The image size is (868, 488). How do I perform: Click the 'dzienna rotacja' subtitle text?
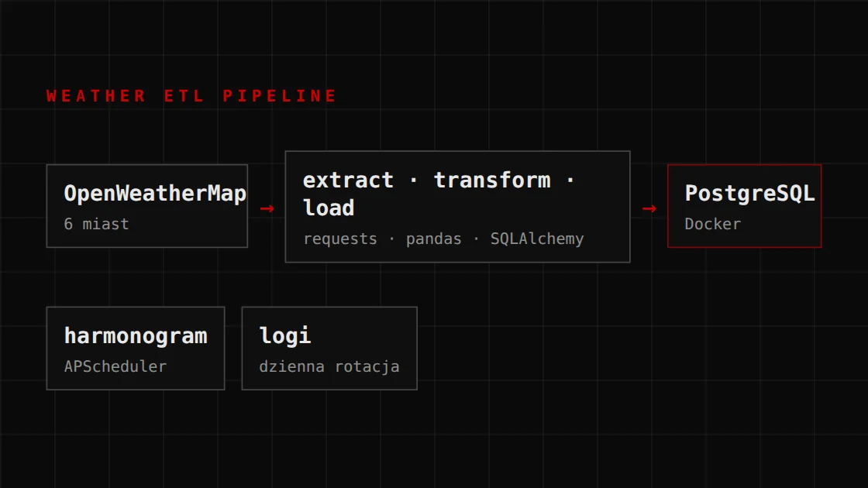point(329,367)
